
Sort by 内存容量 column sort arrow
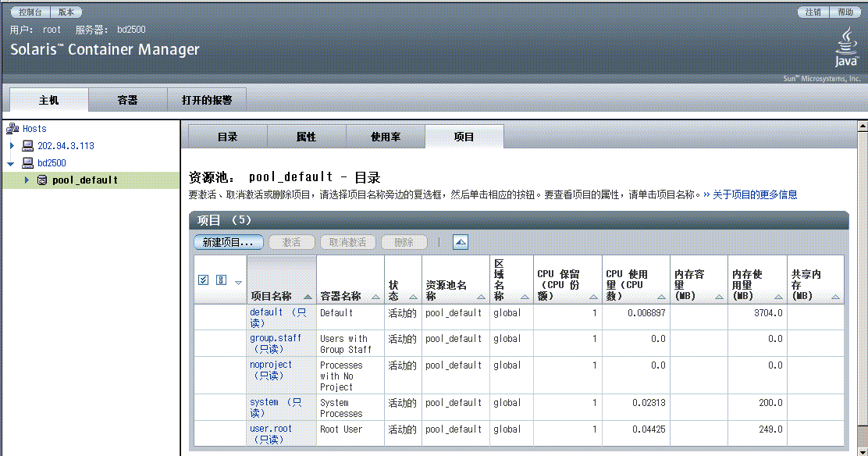[719, 297]
